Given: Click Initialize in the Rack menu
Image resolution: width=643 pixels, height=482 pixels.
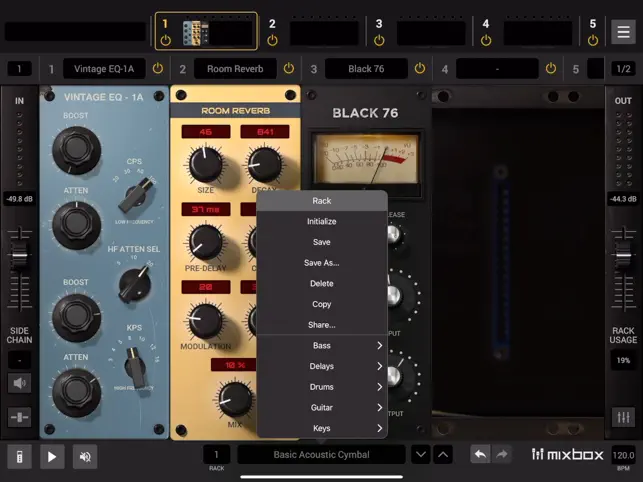Looking at the screenshot, I should (x=322, y=222).
